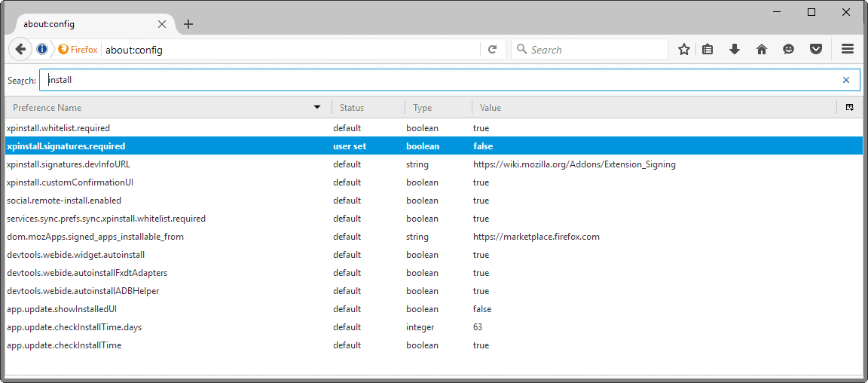Click 'false' value of app.update.showInstalledUI
The image size is (868, 383).
click(x=482, y=309)
